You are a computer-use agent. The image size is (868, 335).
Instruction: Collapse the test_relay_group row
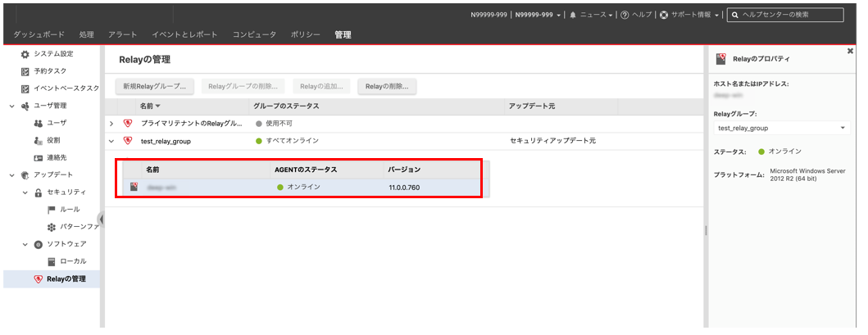111,141
